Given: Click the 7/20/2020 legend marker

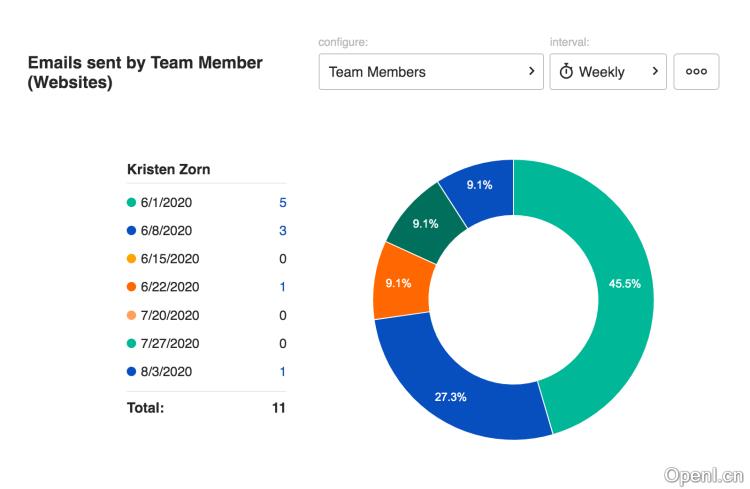Looking at the screenshot, I should click(131, 316).
